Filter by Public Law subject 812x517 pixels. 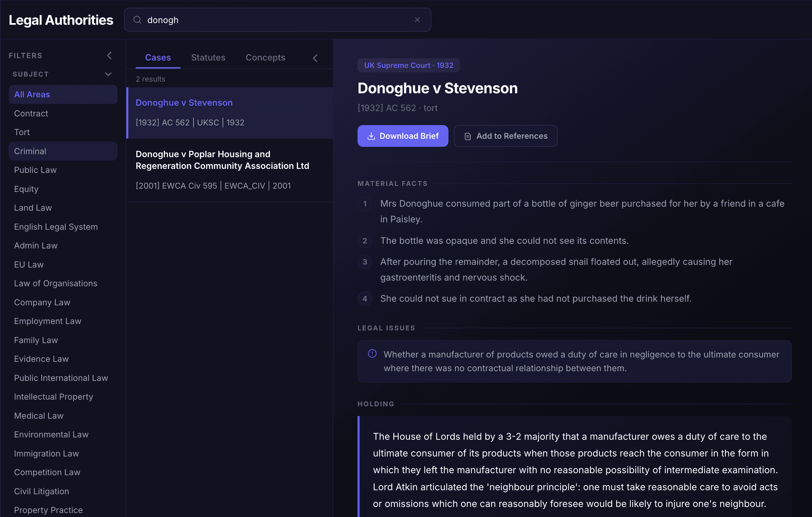click(63, 170)
